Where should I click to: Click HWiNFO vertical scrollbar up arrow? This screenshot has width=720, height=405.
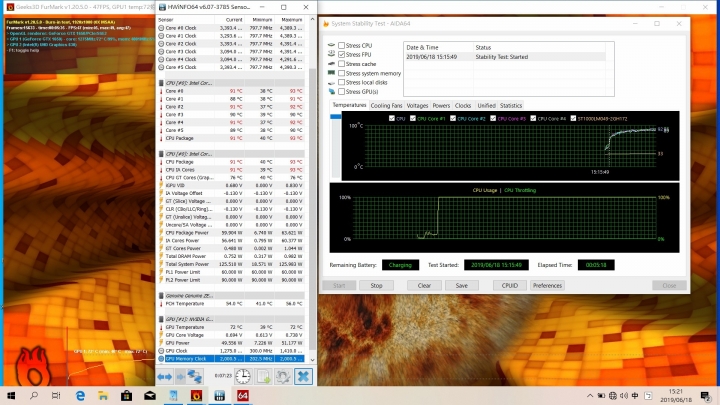(x=313, y=19)
